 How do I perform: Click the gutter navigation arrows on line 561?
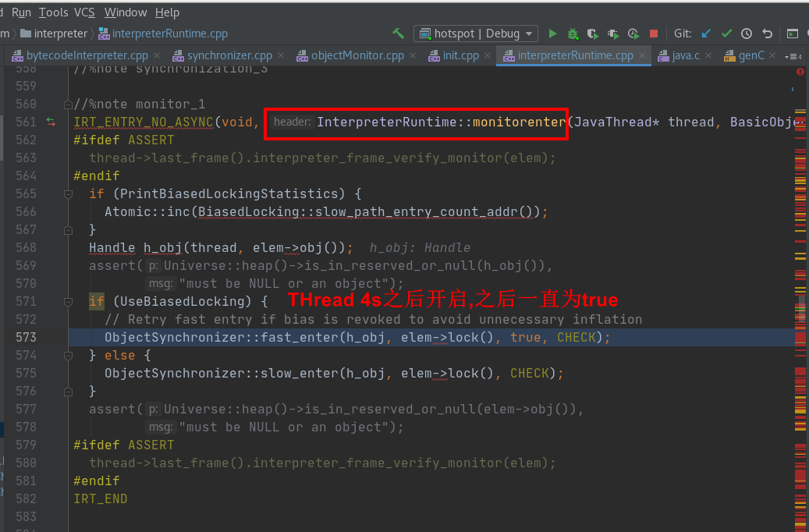coord(51,122)
